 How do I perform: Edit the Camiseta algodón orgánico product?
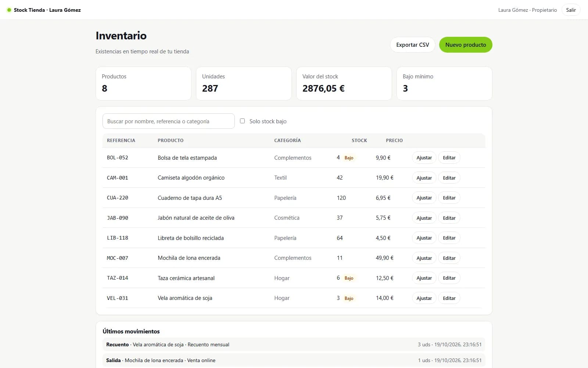[449, 178]
